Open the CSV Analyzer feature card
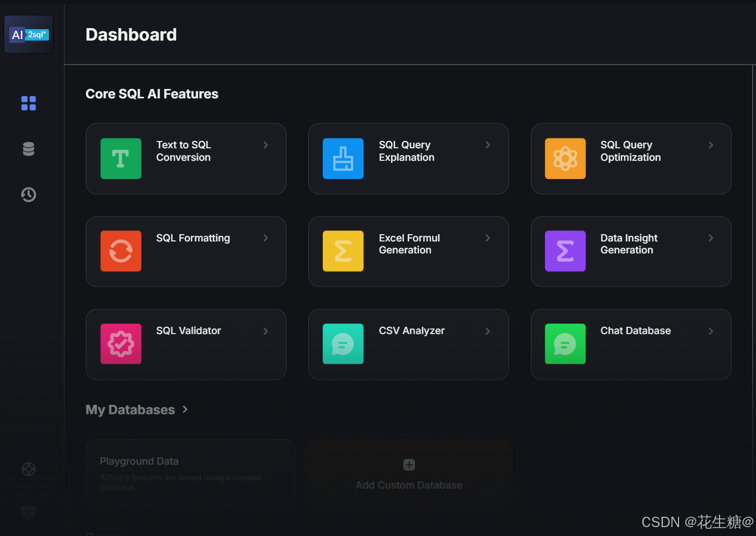This screenshot has width=756, height=536. (409, 344)
